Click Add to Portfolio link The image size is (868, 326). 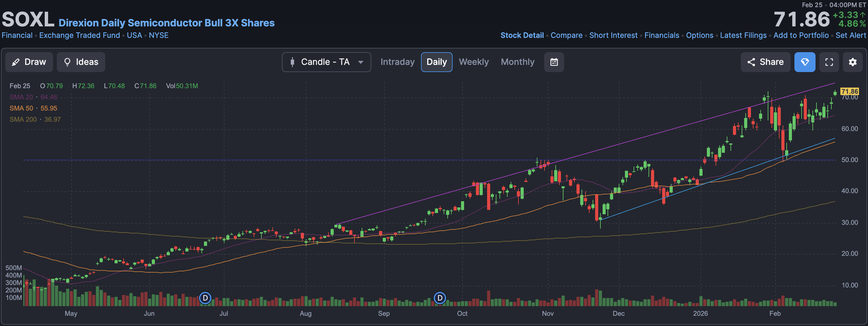801,35
